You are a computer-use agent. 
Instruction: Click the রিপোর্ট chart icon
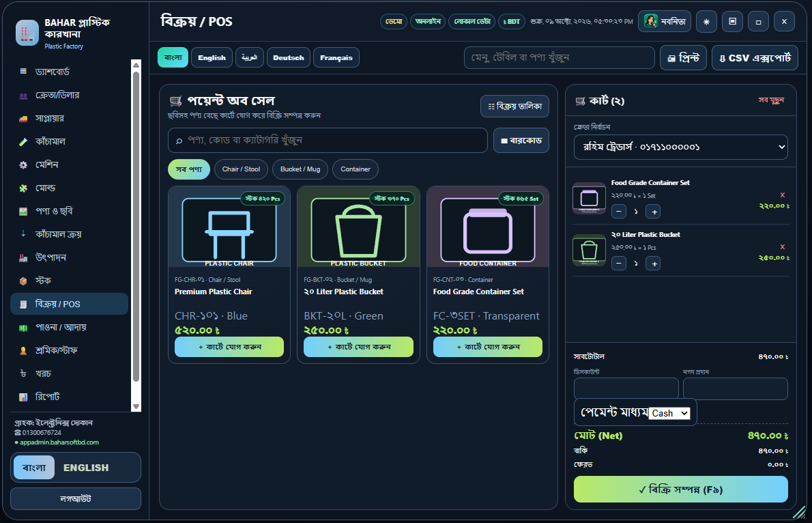point(23,397)
